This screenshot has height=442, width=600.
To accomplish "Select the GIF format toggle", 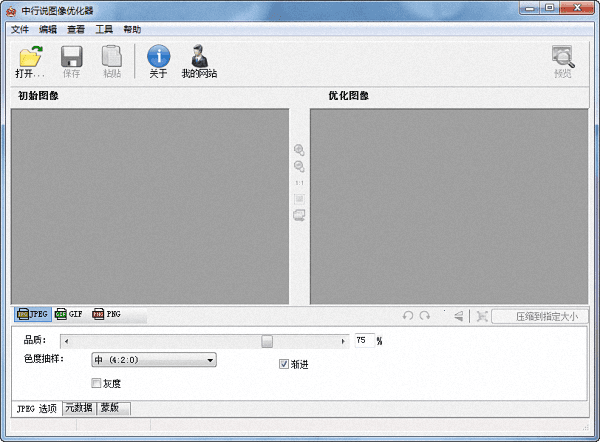I will pyautogui.click(x=69, y=314).
